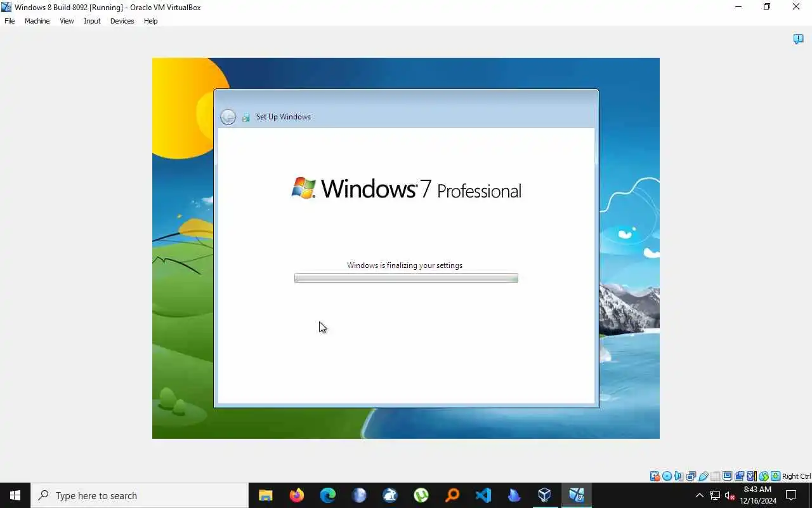Click the VirtualBox window title bar icon
812x508 pixels.
point(6,7)
